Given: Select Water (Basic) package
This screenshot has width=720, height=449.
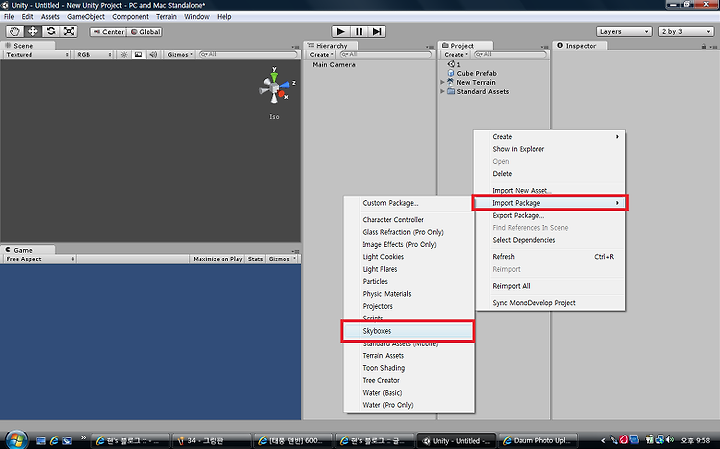Looking at the screenshot, I should (x=409, y=393).
